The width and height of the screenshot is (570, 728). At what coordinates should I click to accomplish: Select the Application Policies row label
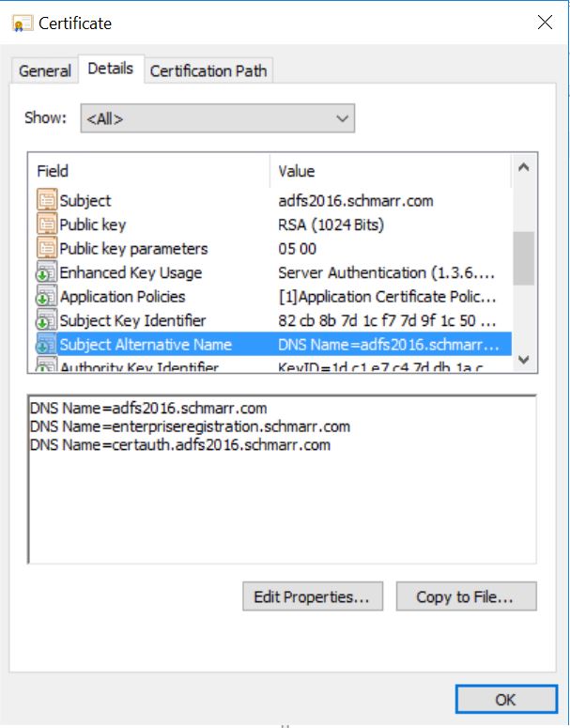(x=122, y=297)
